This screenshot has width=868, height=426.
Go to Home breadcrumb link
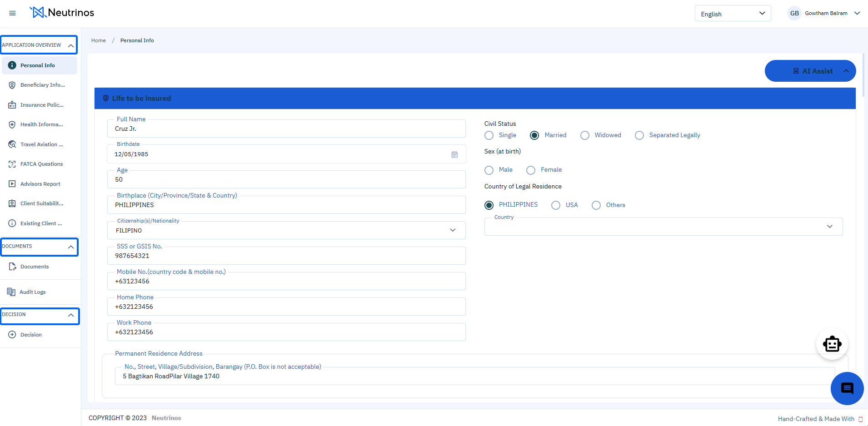point(98,40)
